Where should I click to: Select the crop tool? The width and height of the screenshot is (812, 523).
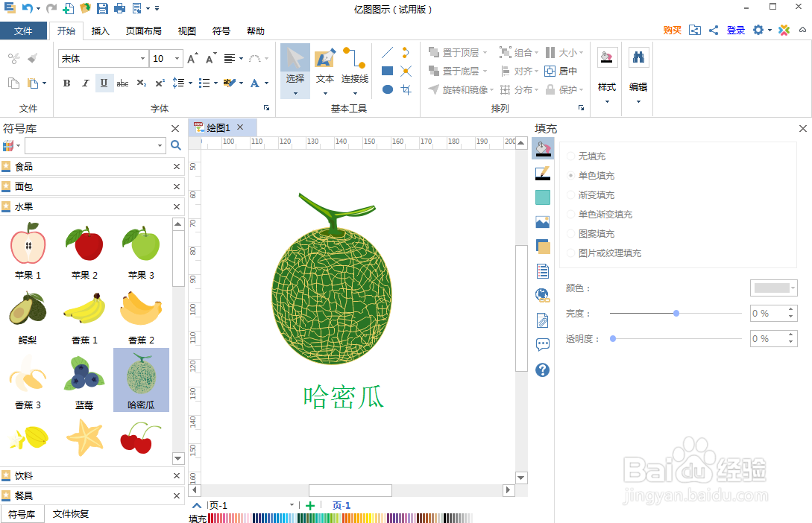point(406,89)
